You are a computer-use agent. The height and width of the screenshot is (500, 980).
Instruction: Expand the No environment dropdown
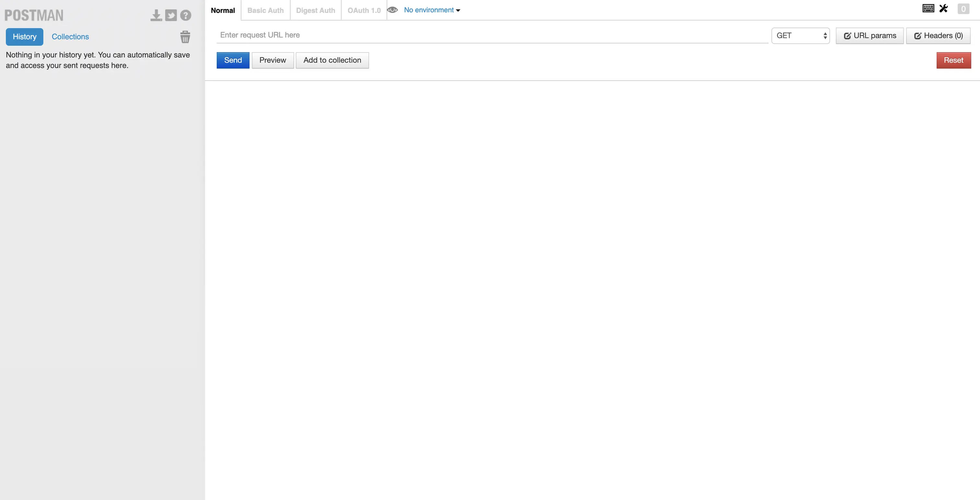tap(432, 10)
